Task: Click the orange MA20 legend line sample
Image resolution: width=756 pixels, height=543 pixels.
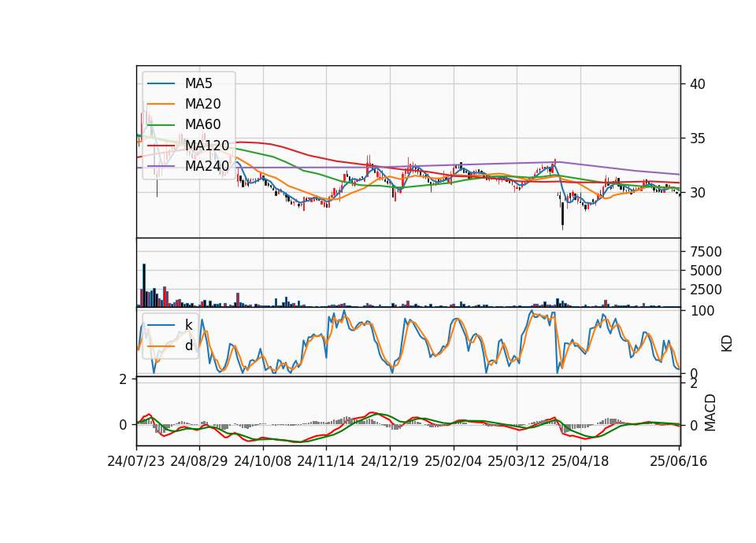Action: tap(161, 104)
